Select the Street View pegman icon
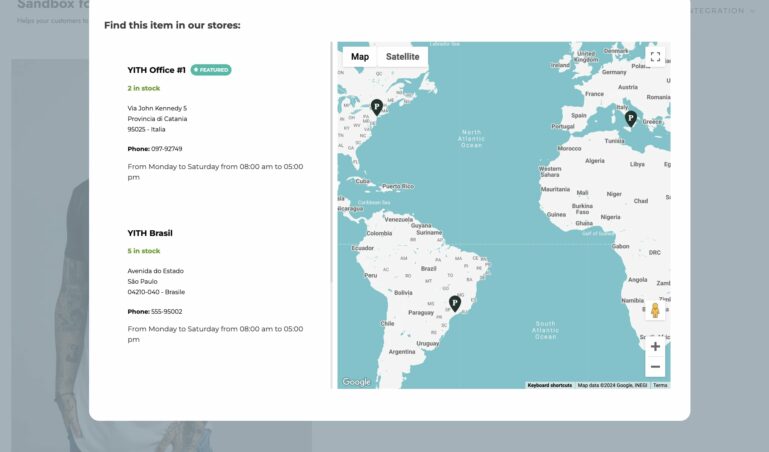This screenshot has height=452, width=769. 655,310
